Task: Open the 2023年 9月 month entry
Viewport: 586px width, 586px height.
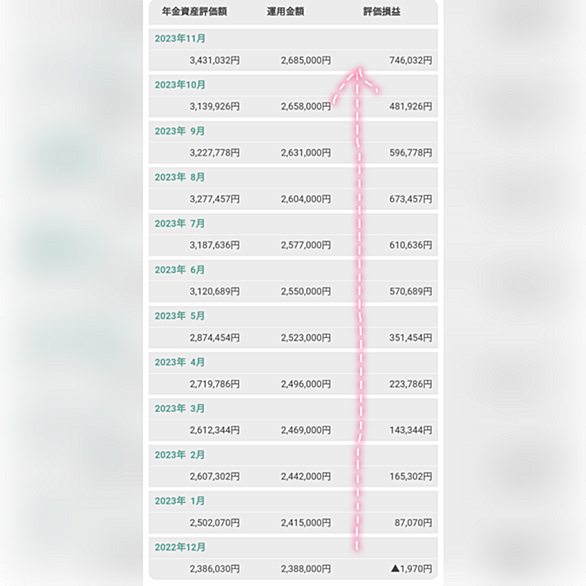Action: tap(293, 132)
